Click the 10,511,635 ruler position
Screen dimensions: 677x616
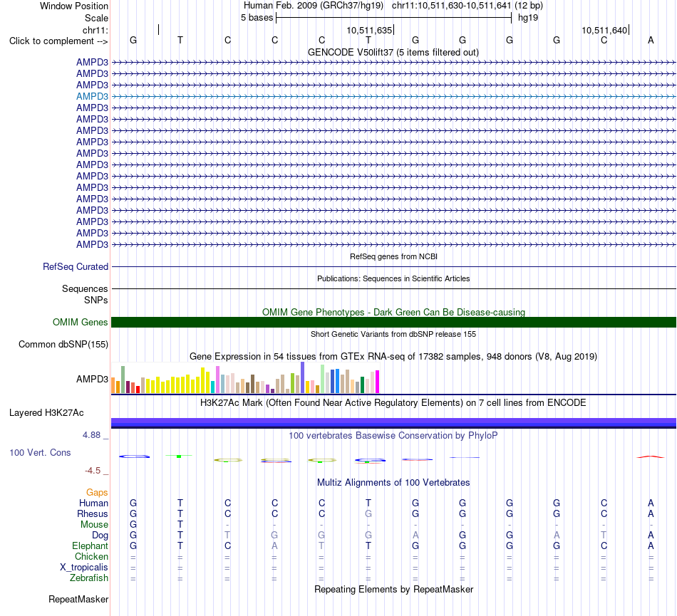coord(369,30)
